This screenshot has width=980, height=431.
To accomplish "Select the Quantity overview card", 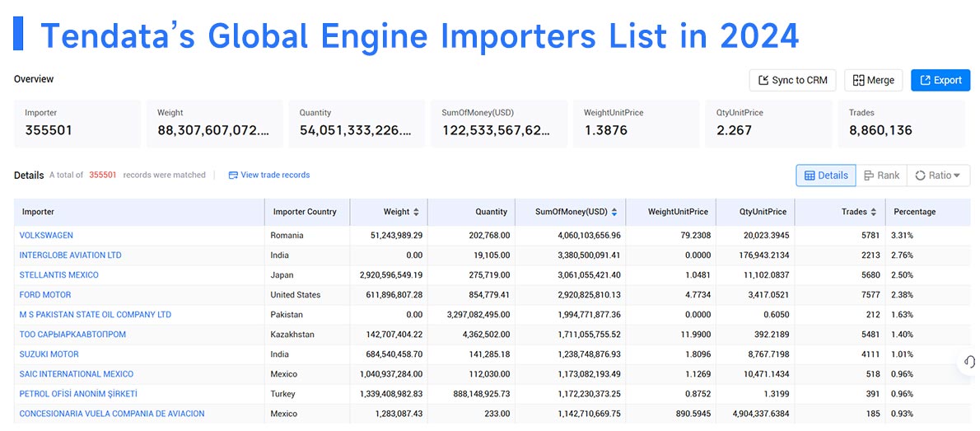I will [x=357, y=124].
